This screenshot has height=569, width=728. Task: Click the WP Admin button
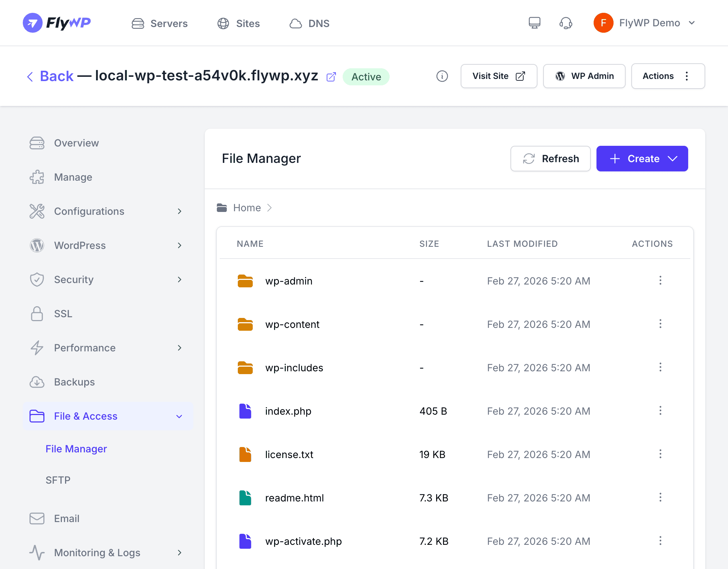[x=584, y=76]
